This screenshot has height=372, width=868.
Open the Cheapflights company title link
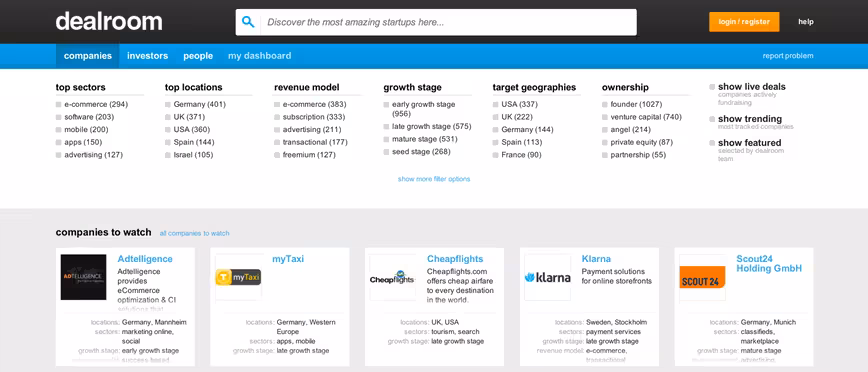coord(455,259)
